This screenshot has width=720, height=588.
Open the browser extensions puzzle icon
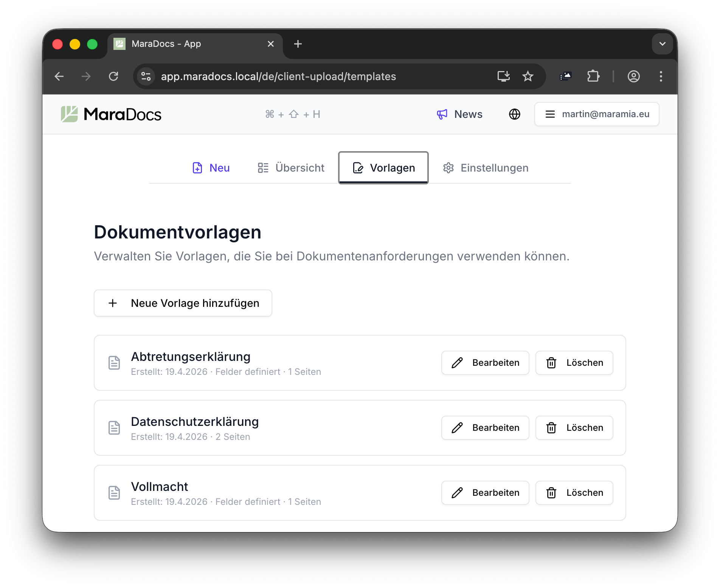593,76
